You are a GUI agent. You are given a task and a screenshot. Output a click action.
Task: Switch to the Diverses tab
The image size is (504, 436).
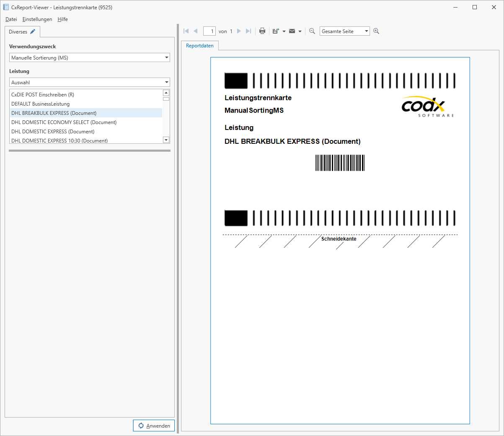[22, 32]
